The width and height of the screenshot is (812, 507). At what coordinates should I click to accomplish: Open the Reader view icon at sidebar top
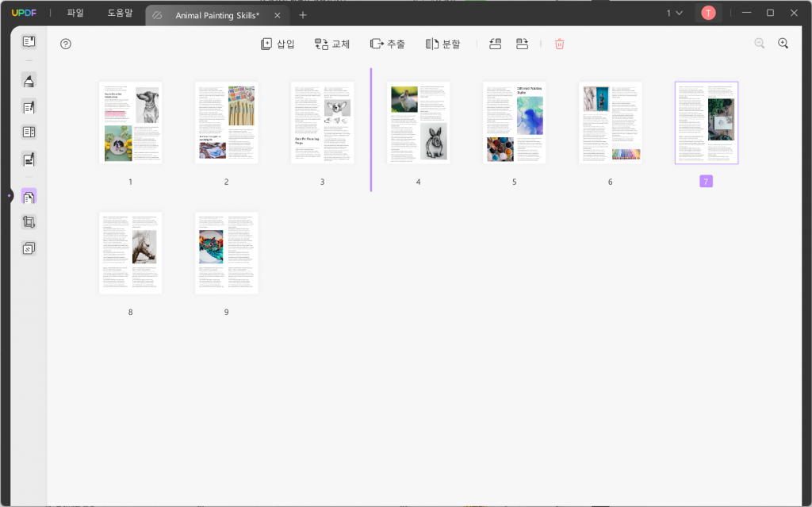[28, 41]
